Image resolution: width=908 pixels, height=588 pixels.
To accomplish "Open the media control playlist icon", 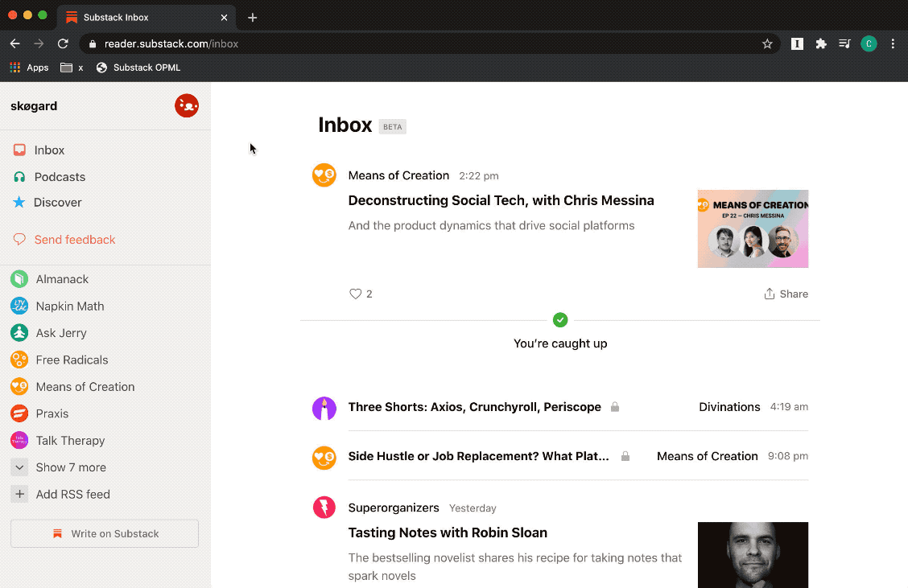I will pyautogui.click(x=844, y=43).
